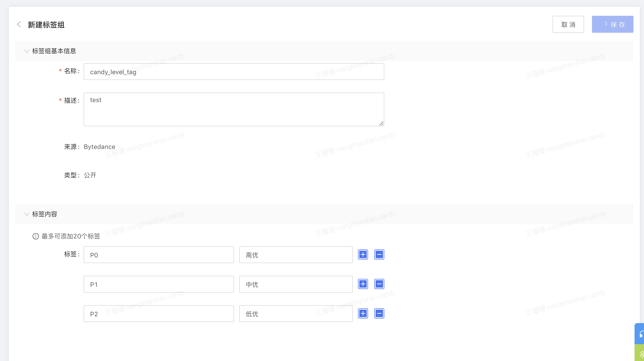Screen dimensions: 644x361
Task: Delete the P1 tag row
Action: (x=379, y=284)
